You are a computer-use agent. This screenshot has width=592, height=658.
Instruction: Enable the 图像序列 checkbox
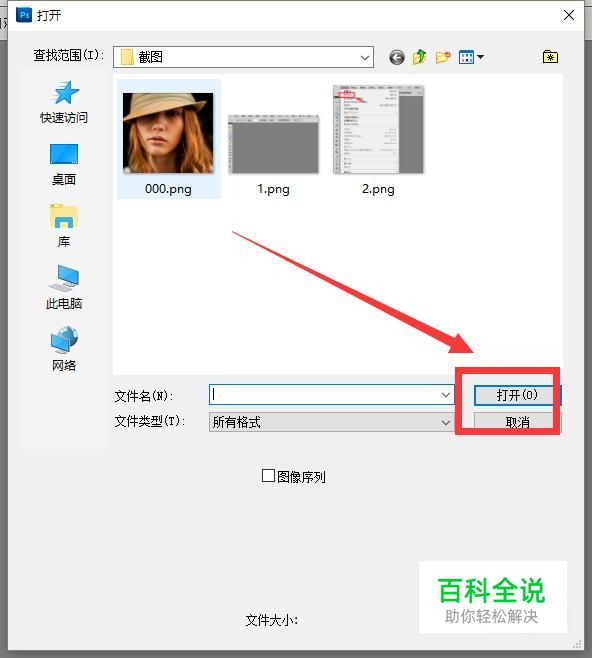pos(268,476)
